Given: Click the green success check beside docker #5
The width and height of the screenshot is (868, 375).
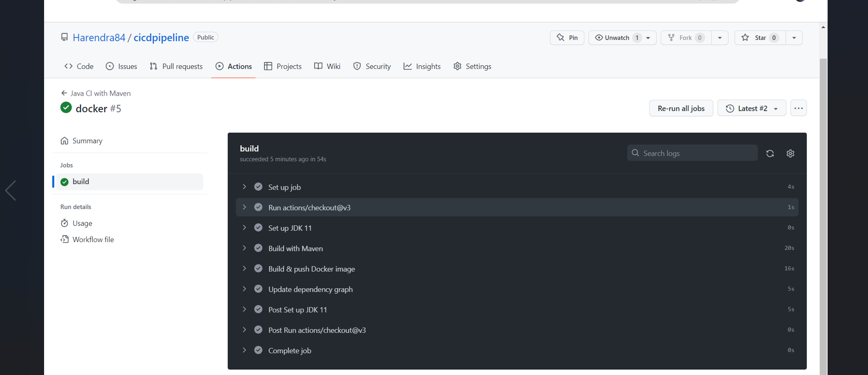Looking at the screenshot, I should click(x=66, y=108).
